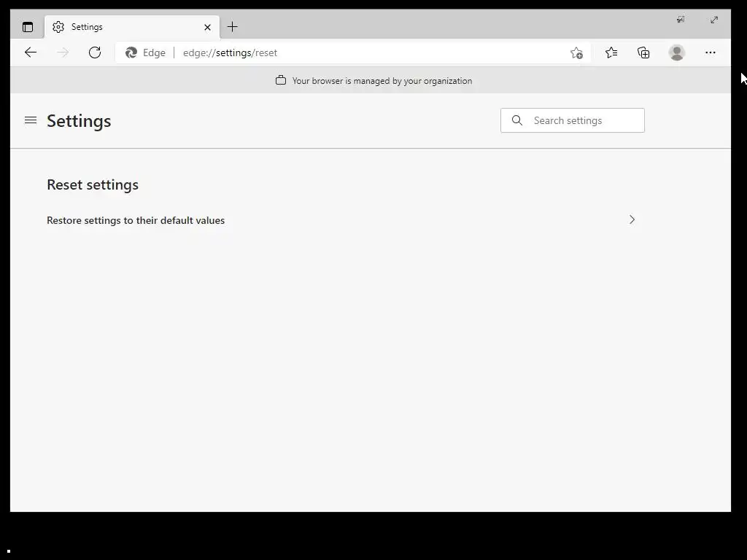
Task: Click the Search settings field
Action: click(x=584, y=120)
